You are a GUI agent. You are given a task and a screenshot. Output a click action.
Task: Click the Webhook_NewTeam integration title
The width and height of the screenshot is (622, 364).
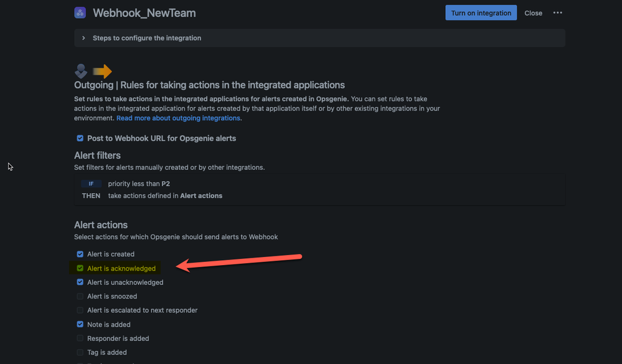[144, 12]
